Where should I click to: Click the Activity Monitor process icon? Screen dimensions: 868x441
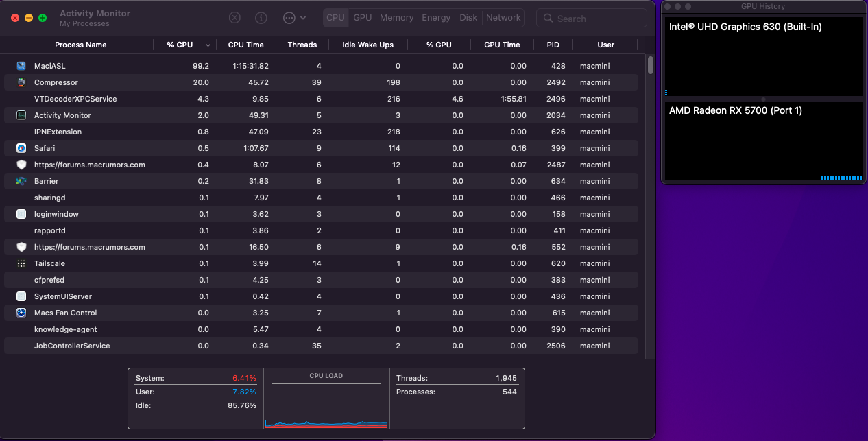[21, 115]
